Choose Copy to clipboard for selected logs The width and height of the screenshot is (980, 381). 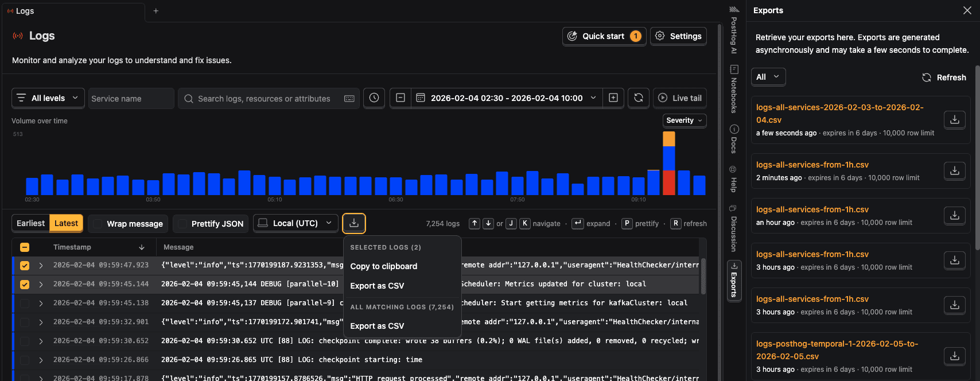tap(384, 266)
